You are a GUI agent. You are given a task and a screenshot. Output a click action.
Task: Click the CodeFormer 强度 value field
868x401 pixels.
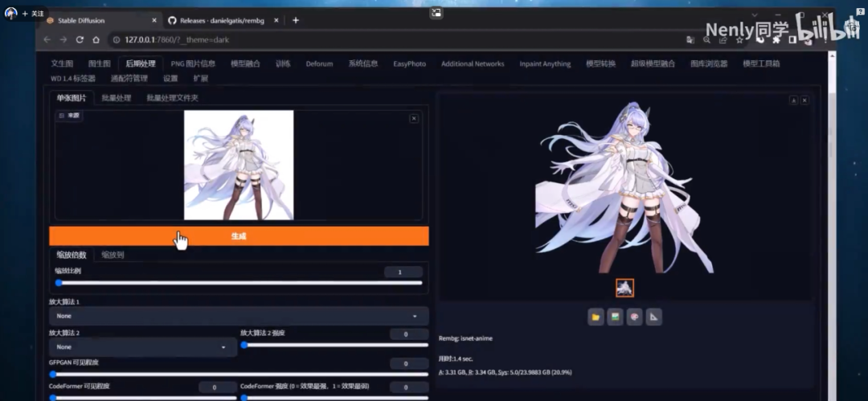point(408,387)
